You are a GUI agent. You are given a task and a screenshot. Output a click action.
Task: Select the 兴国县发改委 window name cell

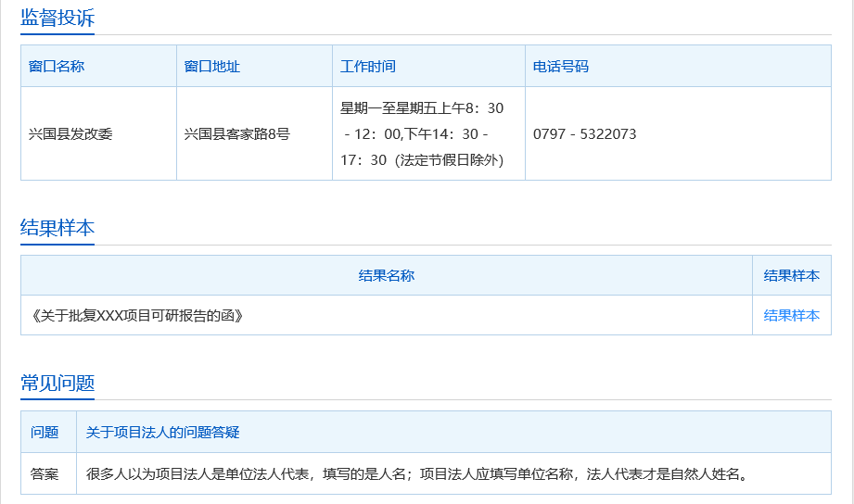pyautogui.click(x=70, y=133)
